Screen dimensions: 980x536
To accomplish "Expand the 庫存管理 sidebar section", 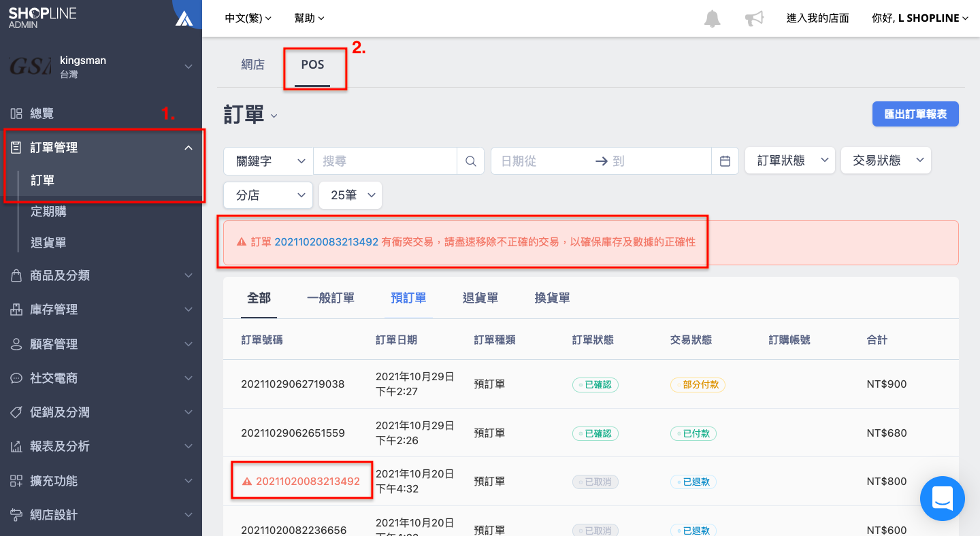I will pos(101,309).
